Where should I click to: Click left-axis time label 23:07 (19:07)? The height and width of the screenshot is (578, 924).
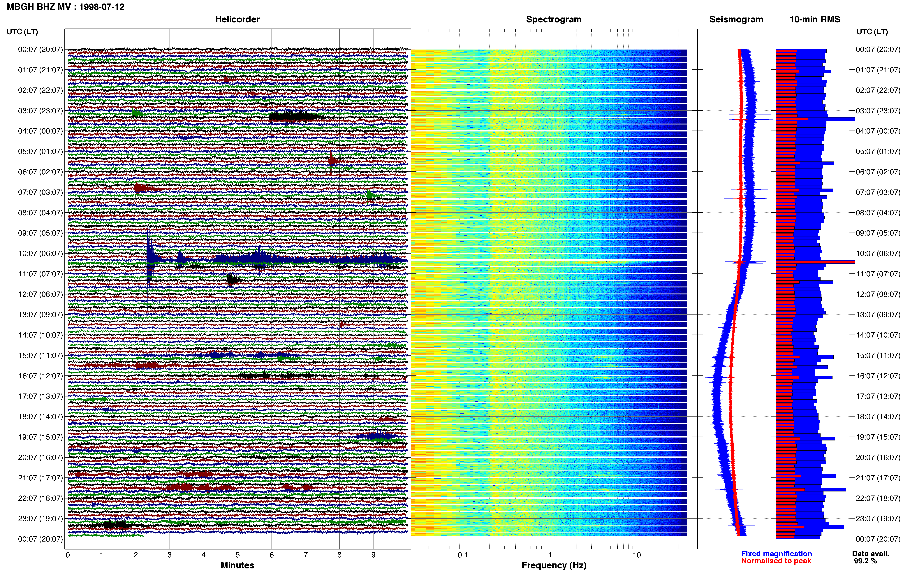[x=41, y=519]
